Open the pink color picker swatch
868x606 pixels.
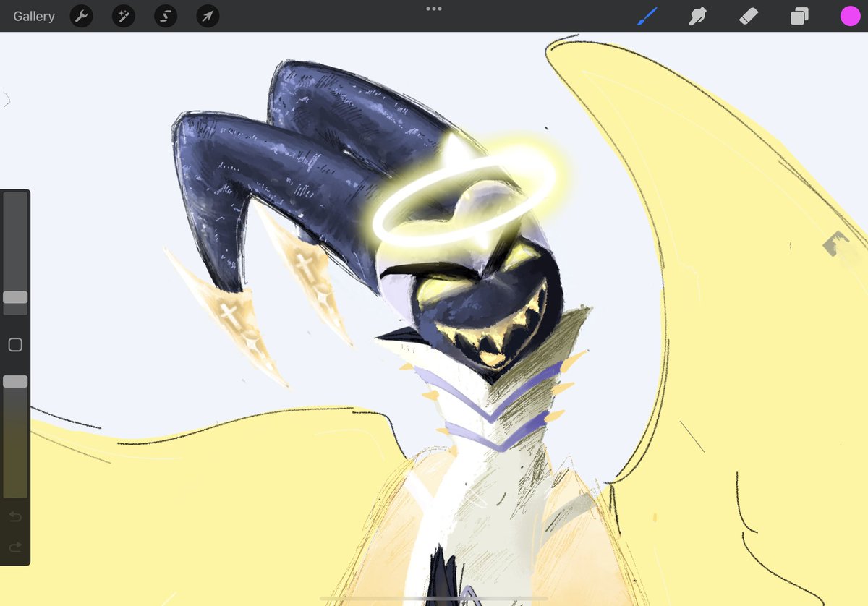(x=850, y=16)
